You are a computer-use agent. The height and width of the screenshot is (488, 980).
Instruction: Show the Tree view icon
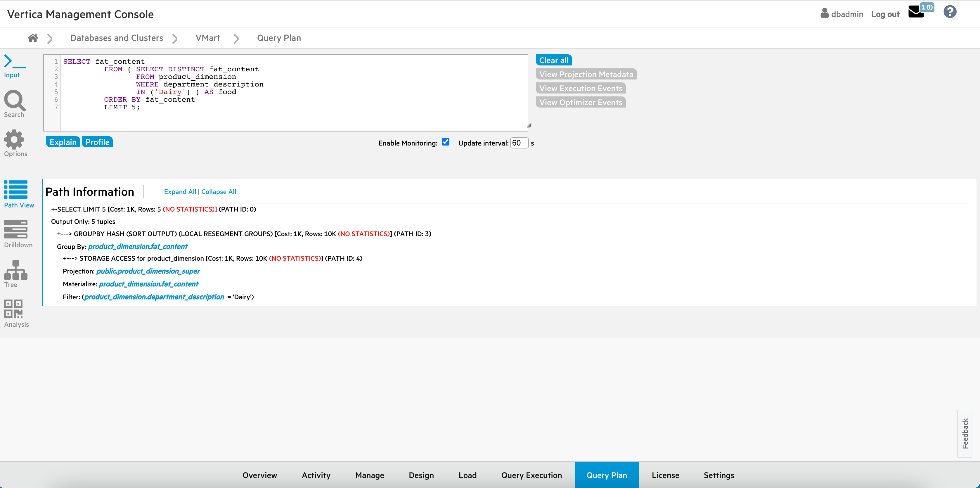click(15, 270)
